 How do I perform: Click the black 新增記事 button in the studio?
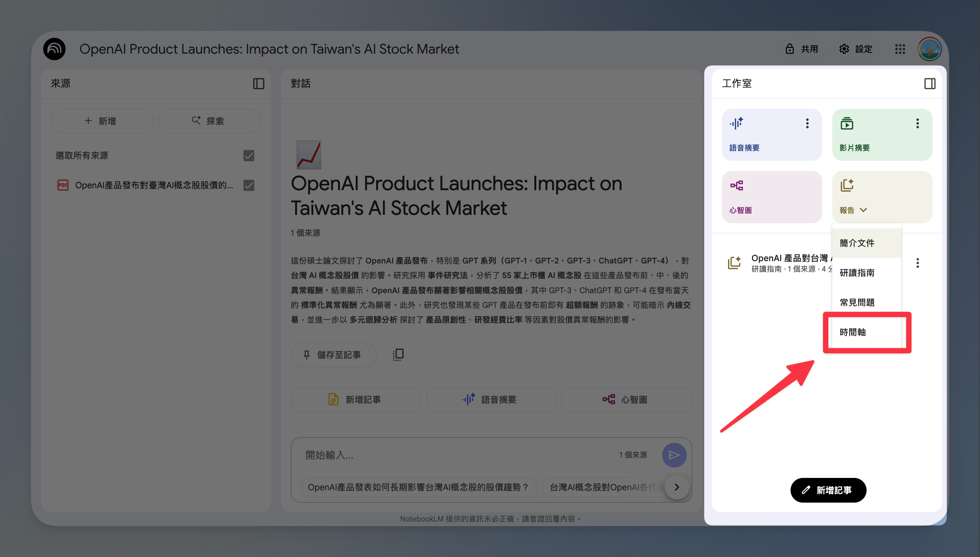828,490
